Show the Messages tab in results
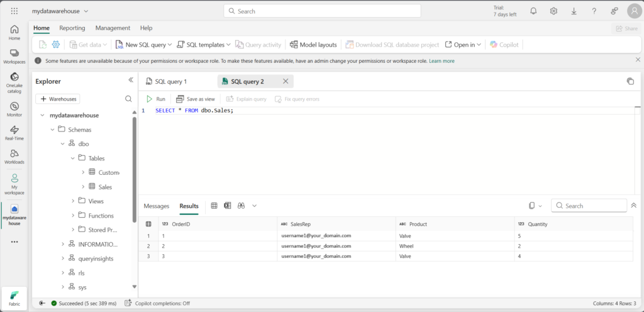The width and height of the screenshot is (644, 312). (157, 206)
